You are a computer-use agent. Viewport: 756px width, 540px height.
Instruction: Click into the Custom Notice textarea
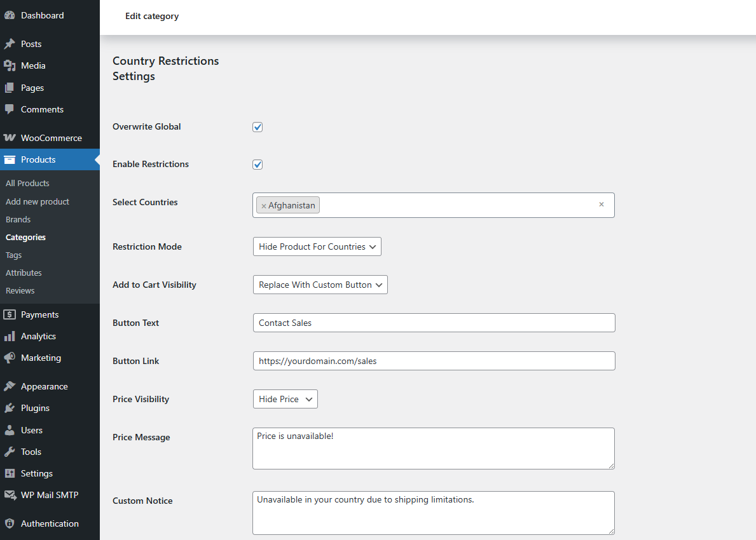(x=434, y=513)
